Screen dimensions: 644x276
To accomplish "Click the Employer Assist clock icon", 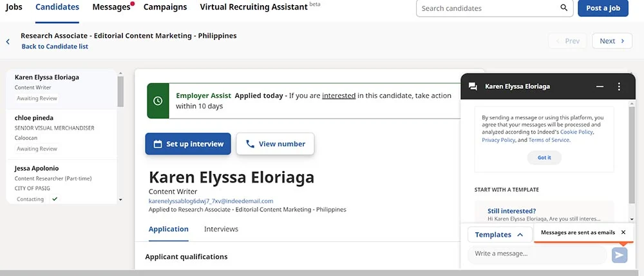I will click(158, 101).
